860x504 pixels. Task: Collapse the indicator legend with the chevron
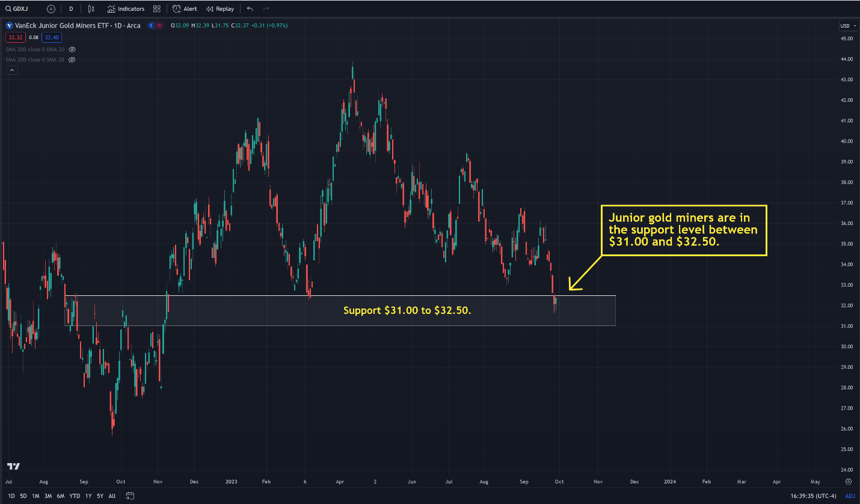click(x=11, y=70)
